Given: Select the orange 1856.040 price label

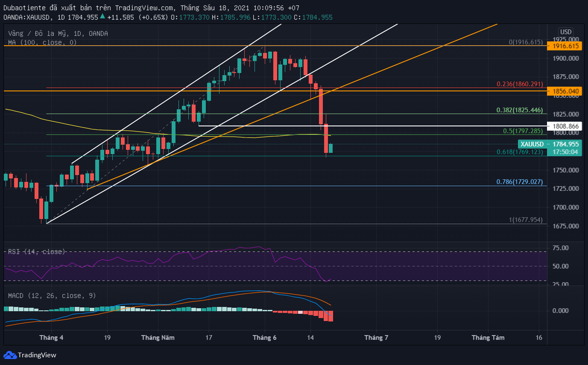Looking at the screenshot, I should coord(565,91).
